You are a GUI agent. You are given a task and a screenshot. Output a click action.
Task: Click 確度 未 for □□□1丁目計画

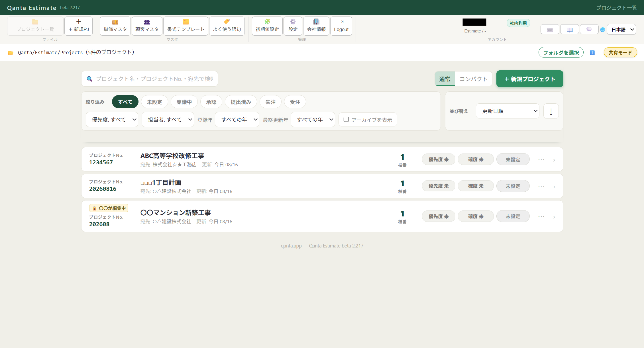476,186
